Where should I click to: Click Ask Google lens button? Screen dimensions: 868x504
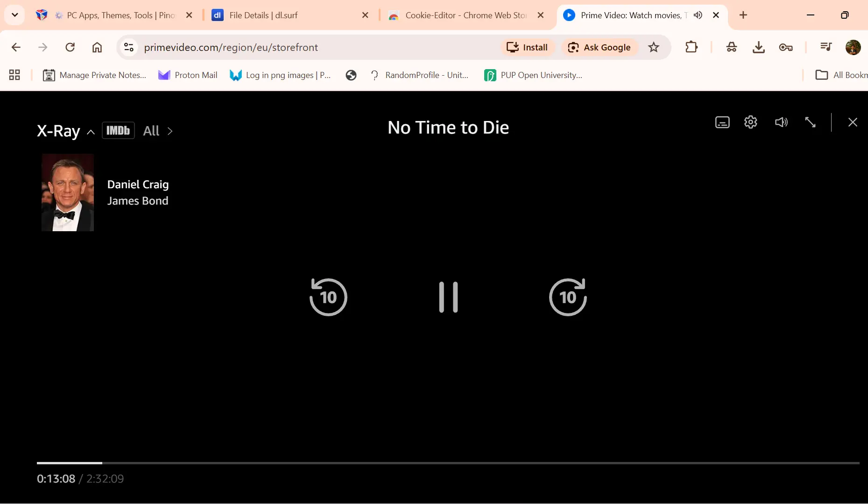click(600, 47)
